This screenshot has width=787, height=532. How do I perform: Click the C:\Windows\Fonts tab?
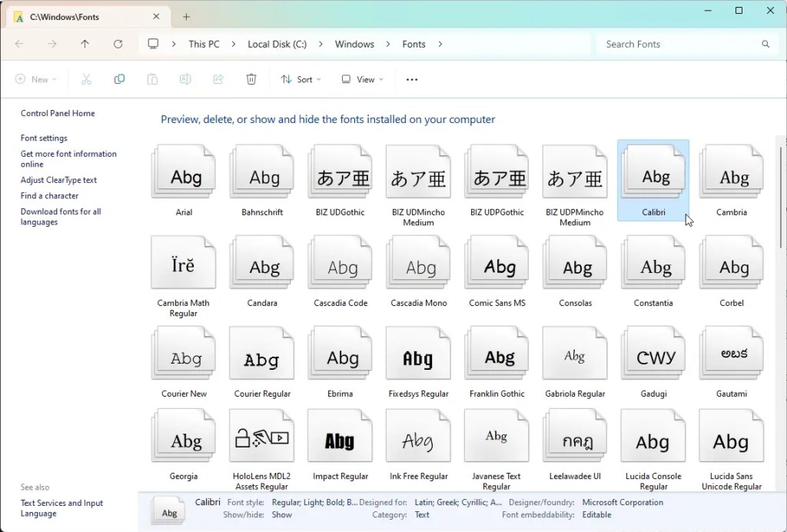pos(89,17)
